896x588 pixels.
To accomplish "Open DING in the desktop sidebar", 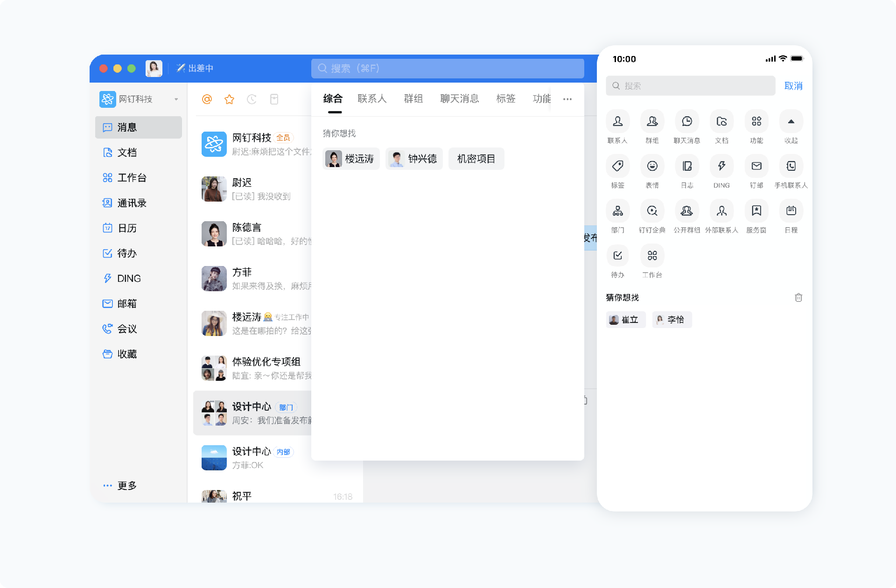I will coord(138,278).
